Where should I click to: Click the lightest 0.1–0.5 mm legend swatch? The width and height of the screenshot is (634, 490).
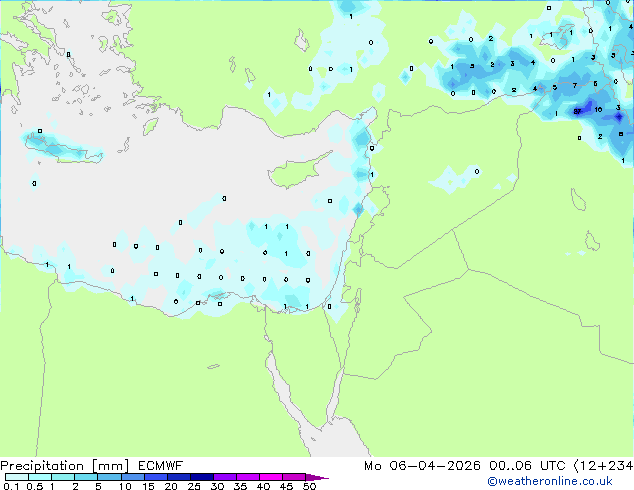tap(17, 477)
